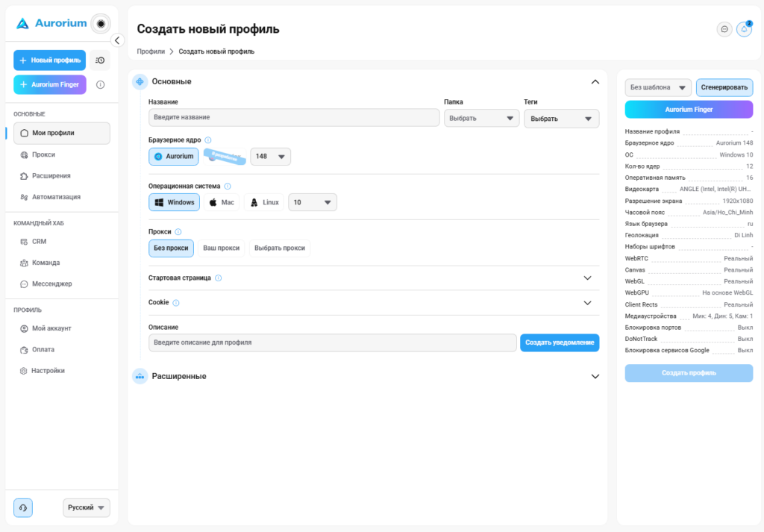Click Разрешение экрана value 1920x1080
Screen dimensions: 764x532
coord(737,201)
